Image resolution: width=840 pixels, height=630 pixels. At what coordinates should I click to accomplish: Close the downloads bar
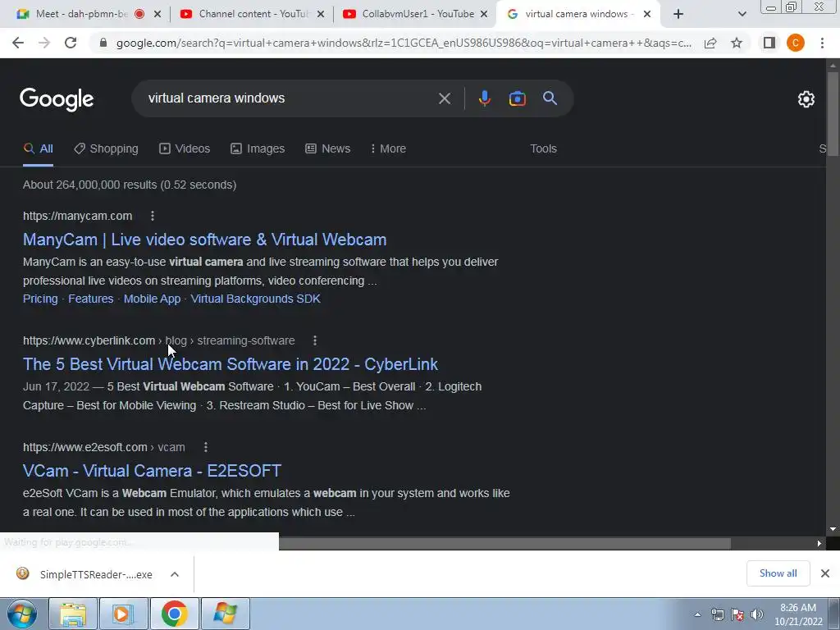(825, 573)
